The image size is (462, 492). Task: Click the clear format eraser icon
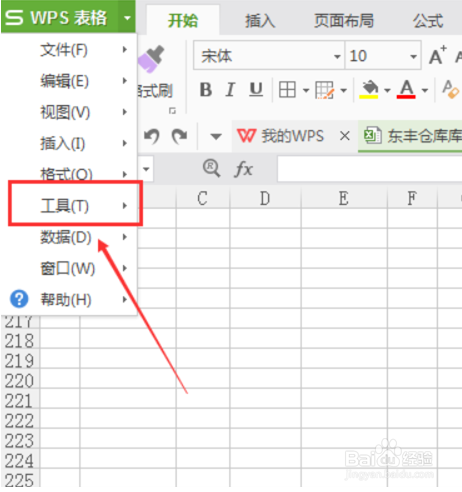pyautogui.click(x=451, y=89)
